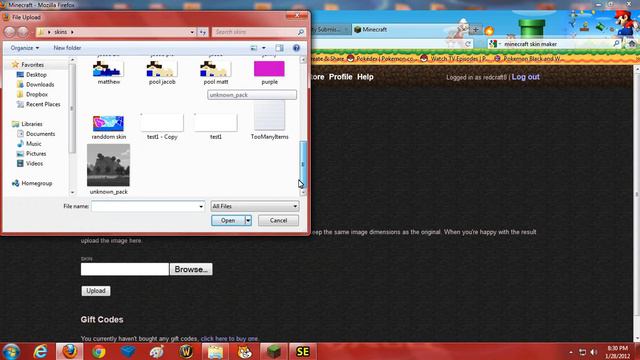Select the test1 - Copy file
Screen dimensions: 640x360
tap(162, 127)
